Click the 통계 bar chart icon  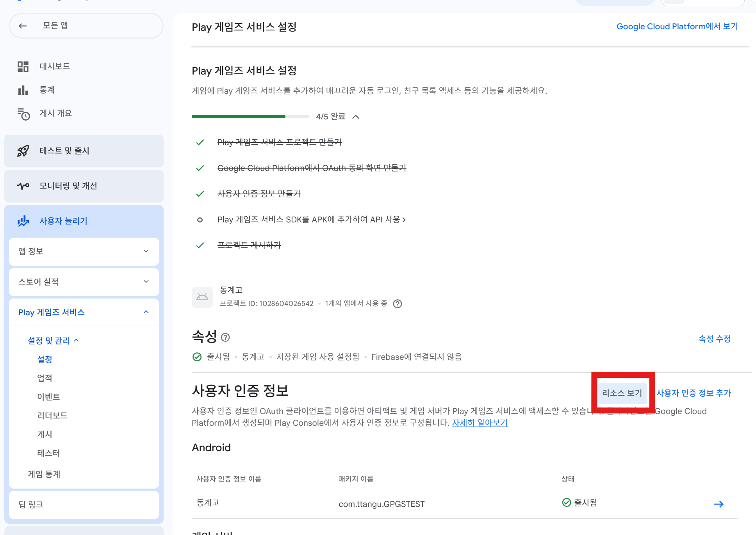[x=23, y=90]
